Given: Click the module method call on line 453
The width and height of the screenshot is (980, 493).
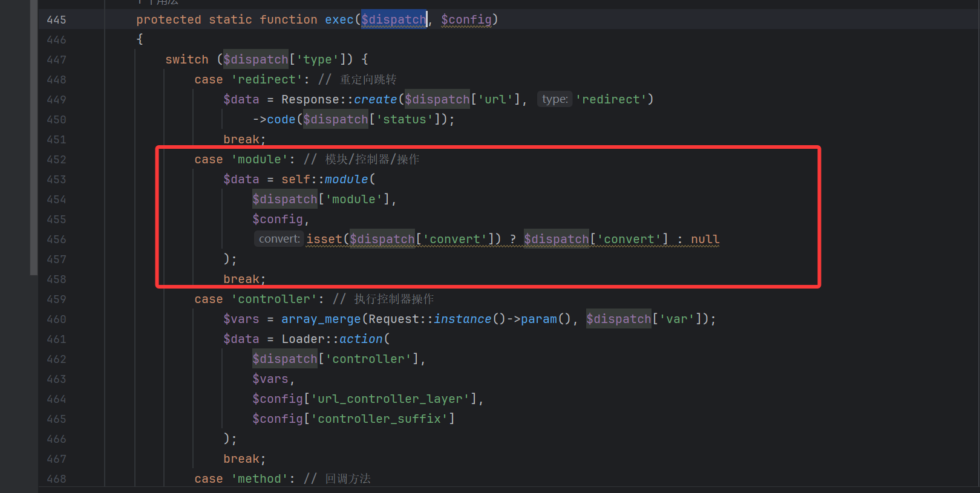Looking at the screenshot, I should click(346, 180).
